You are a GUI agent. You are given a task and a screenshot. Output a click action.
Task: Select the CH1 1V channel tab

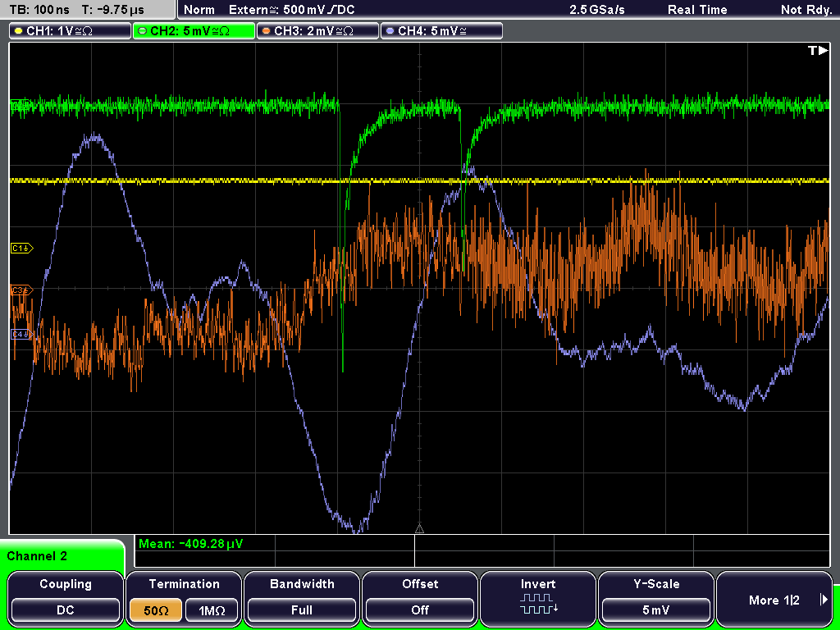point(71,31)
